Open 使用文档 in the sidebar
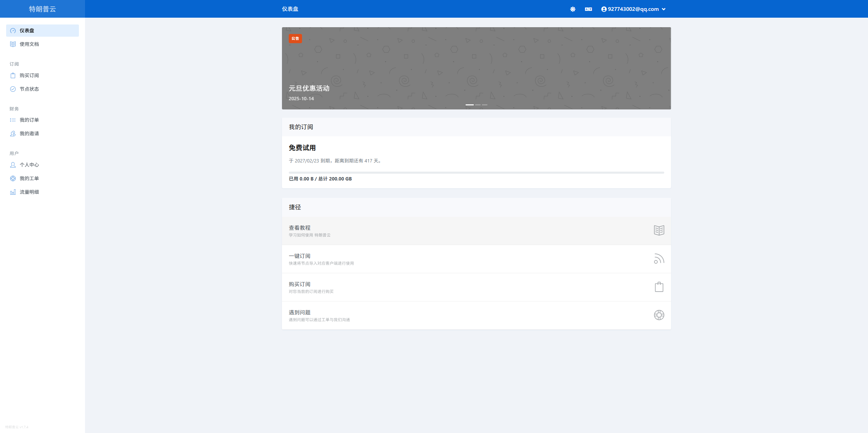 point(29,44)
